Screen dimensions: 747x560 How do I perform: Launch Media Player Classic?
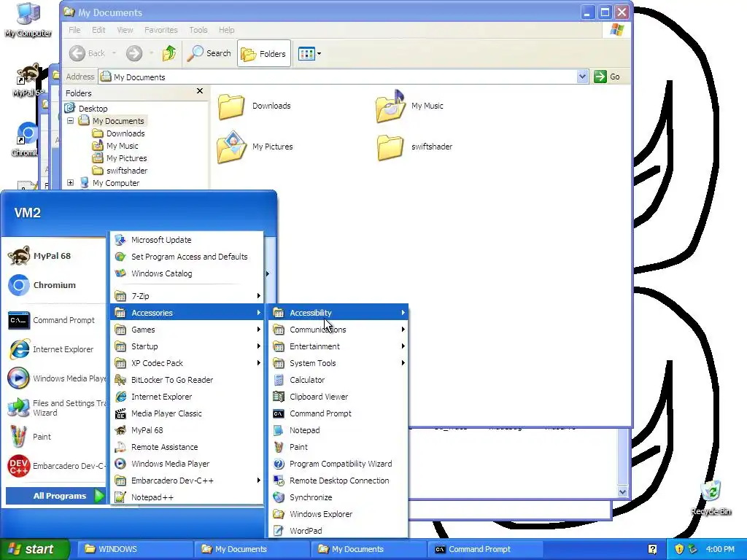pyautogui.click(x=187, y=413)
